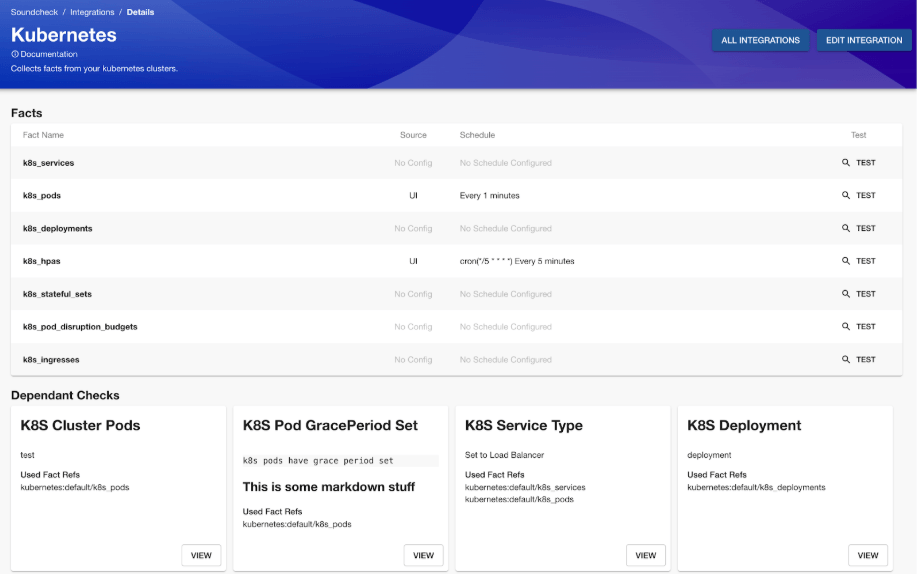Click the magnifier icon in k8s_hpas row
The width and height of the screenshot is (917, 574).
click(846, 261)
